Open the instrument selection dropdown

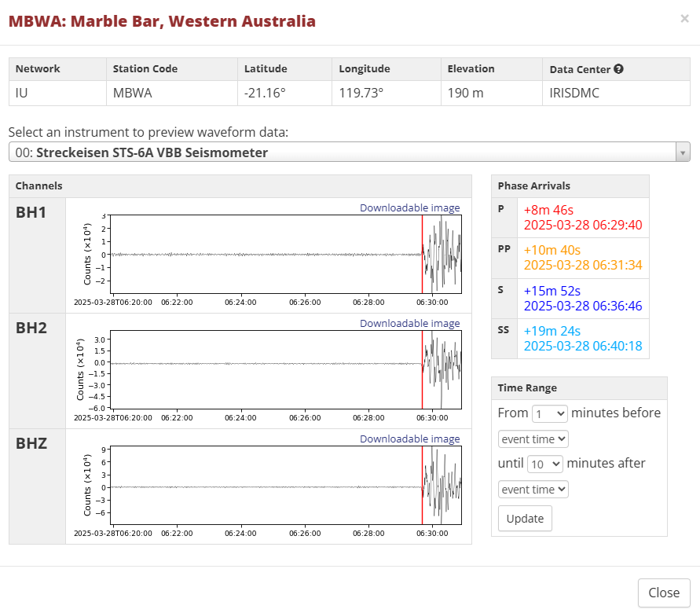tap(349, 152)
